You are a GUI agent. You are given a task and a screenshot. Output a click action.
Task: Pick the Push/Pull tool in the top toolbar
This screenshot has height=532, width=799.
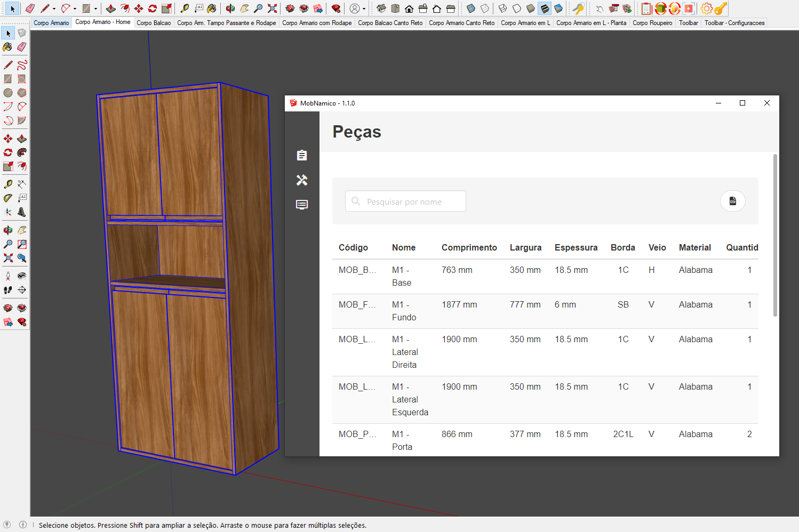coord(111,9)
